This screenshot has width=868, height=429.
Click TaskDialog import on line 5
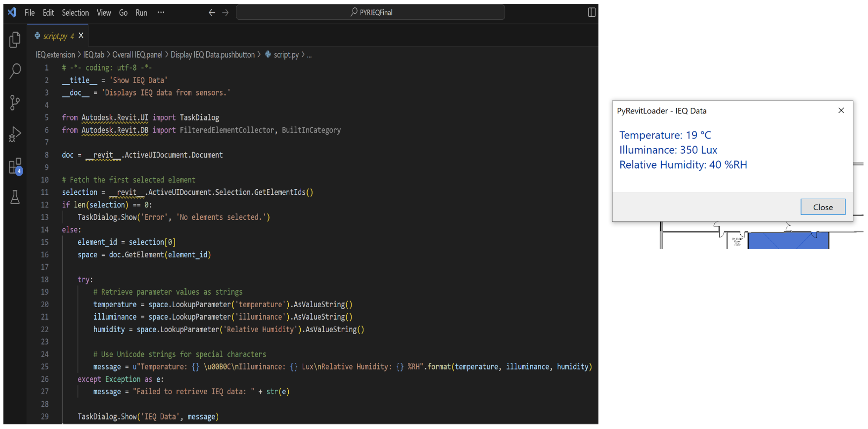[200, 117]
